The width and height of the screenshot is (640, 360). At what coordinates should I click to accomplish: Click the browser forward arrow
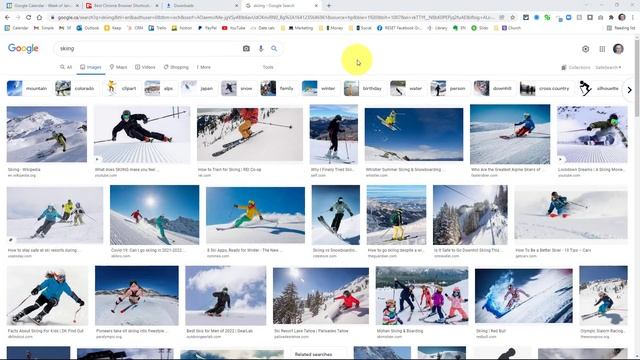[x=18, y=18]
